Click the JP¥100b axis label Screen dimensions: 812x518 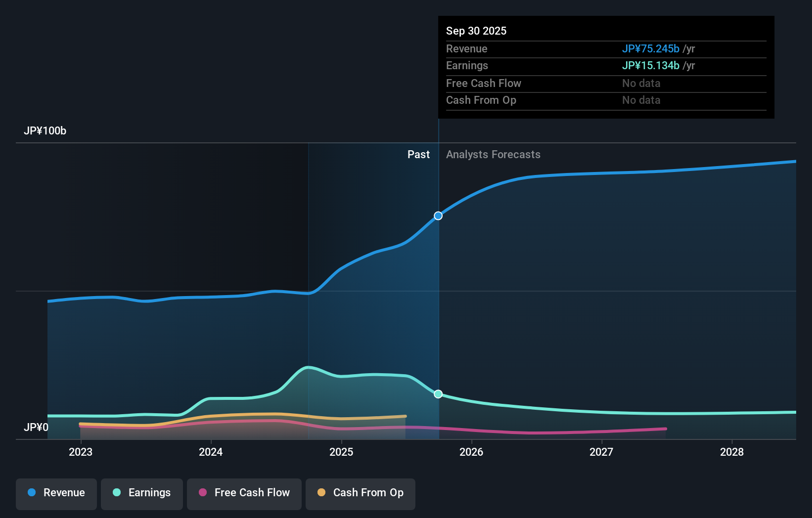[x=45, y=131]
